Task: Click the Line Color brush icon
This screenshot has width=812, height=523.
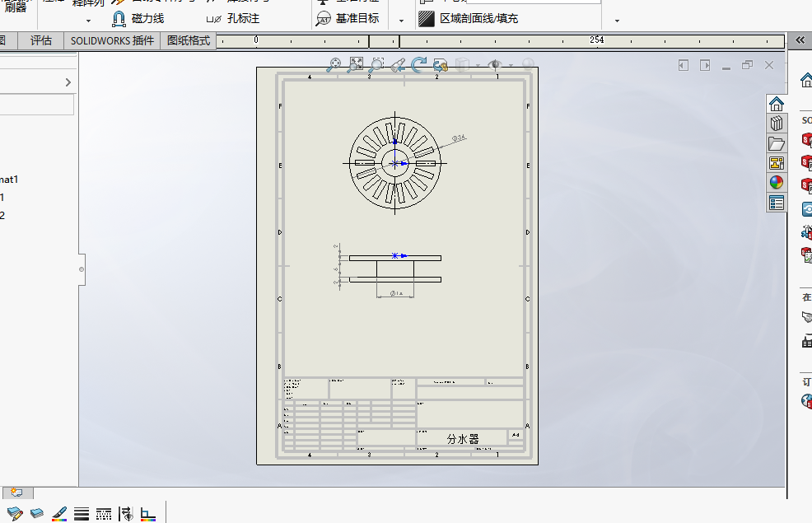Action: click(x=59, y=513)
